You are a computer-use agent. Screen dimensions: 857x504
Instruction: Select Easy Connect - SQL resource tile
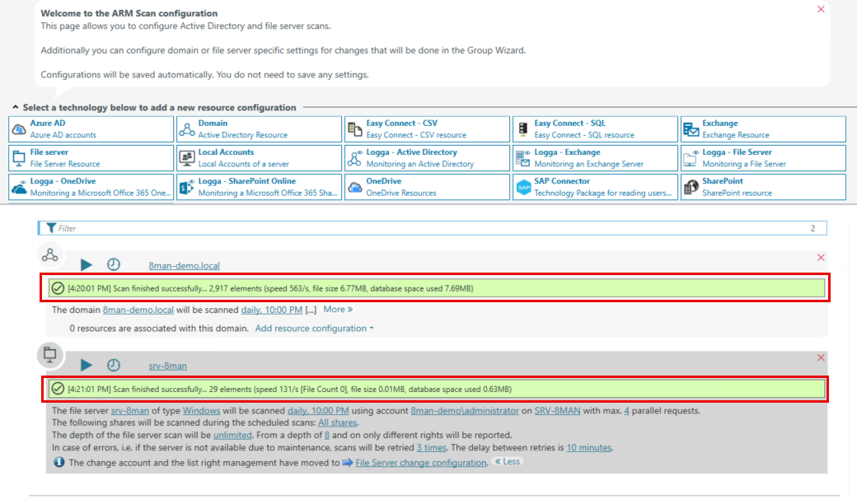[594, 129]
